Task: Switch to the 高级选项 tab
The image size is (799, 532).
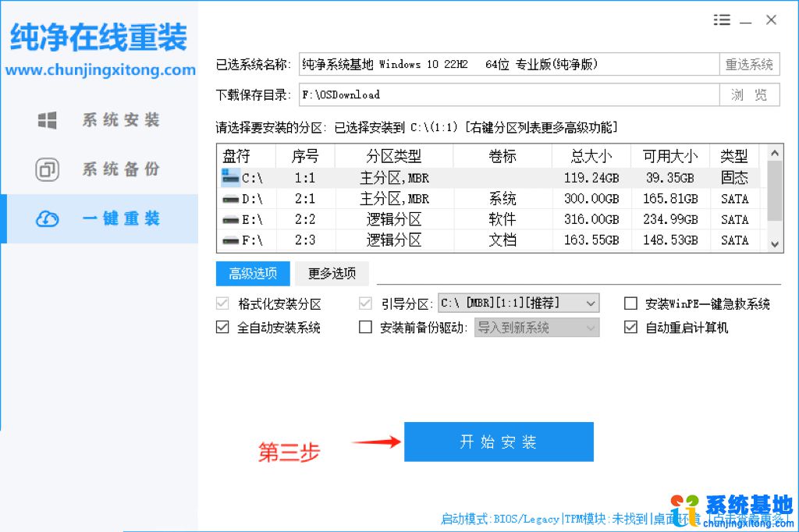Action: (x=253, y=274)
